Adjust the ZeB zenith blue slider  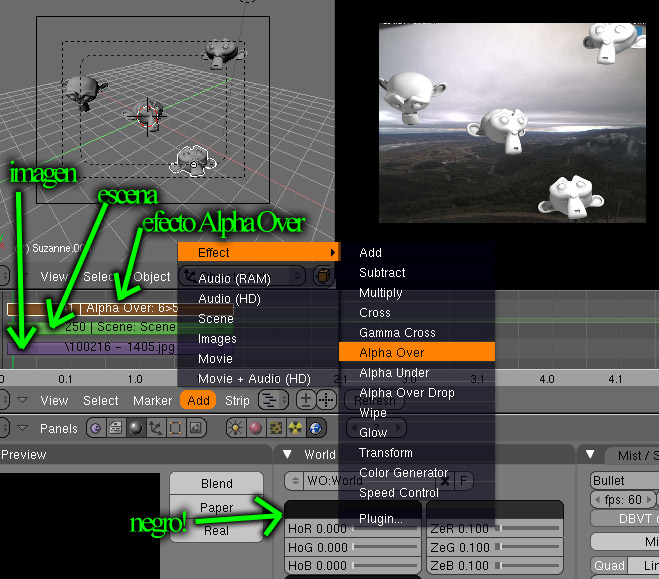[495, 566]
